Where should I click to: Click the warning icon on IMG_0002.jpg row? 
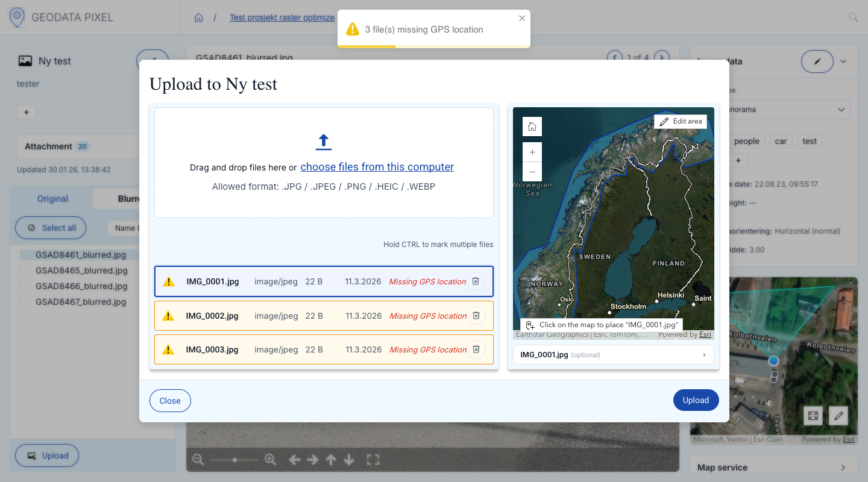pos(169,316)
